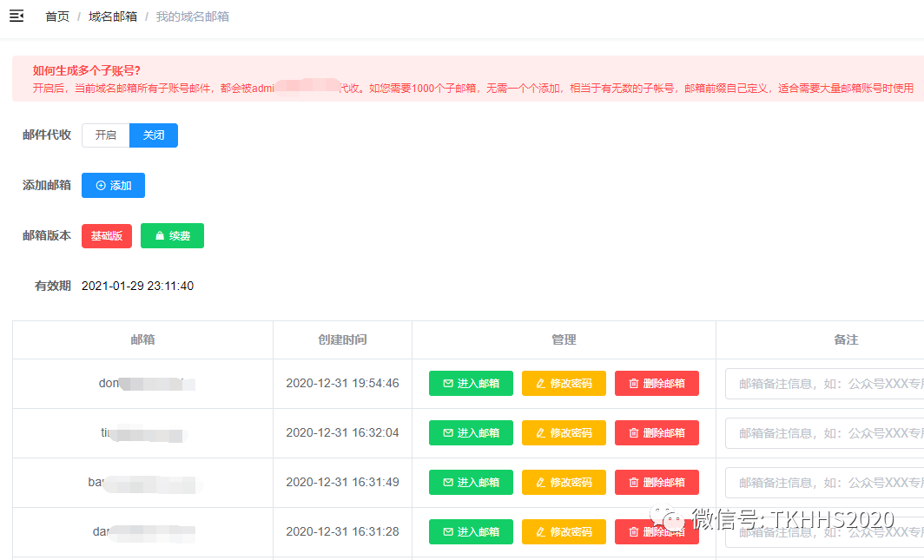Click the 备注 column header
Viewport: 924px width, 560px height.
(x=846, y=339)
